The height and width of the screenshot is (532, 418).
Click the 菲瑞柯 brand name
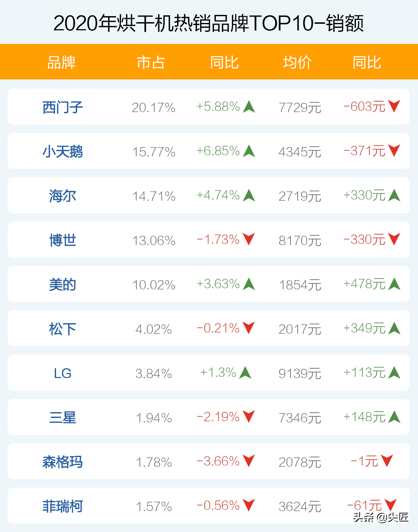(x=63, y=507)
